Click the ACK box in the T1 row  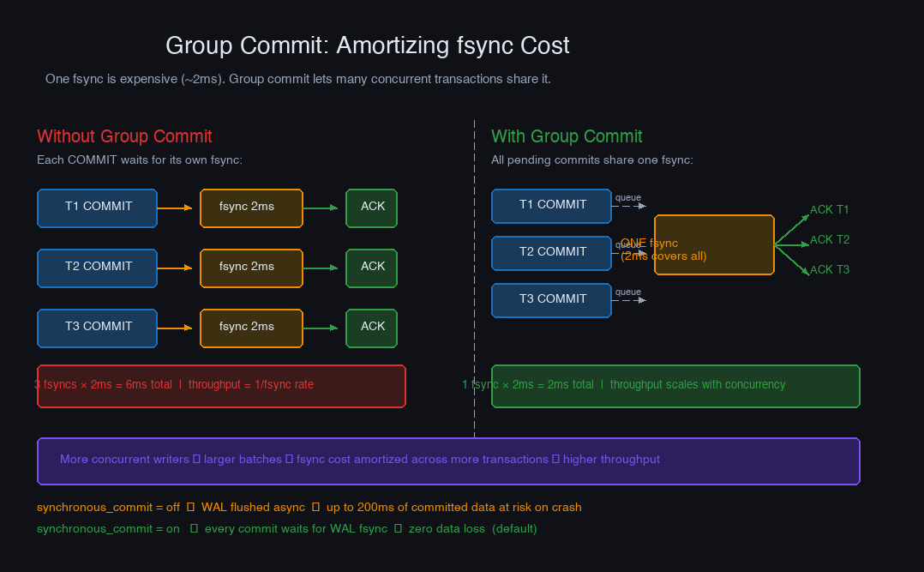click(x=371, y=208)
